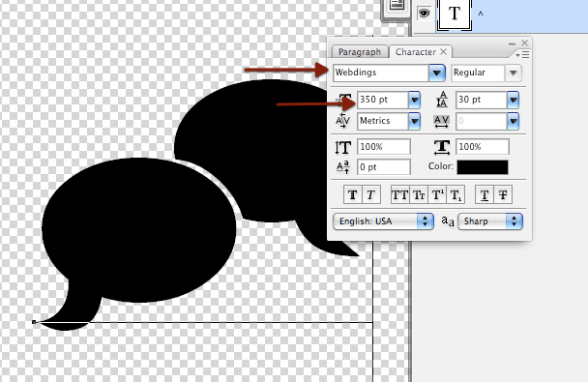Toggle Subscript style button

coord(456,195)
